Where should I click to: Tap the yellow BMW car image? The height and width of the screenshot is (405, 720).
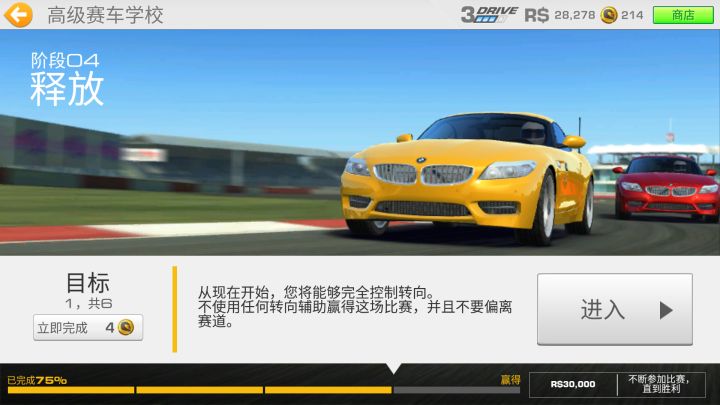pyautogui.click(x=467, y=177)
